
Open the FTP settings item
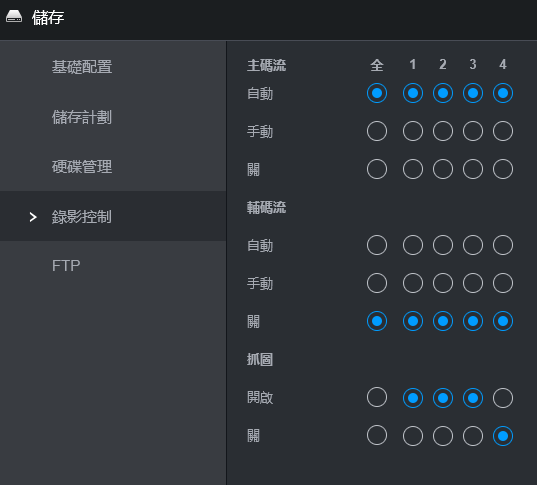click(66, 265)
